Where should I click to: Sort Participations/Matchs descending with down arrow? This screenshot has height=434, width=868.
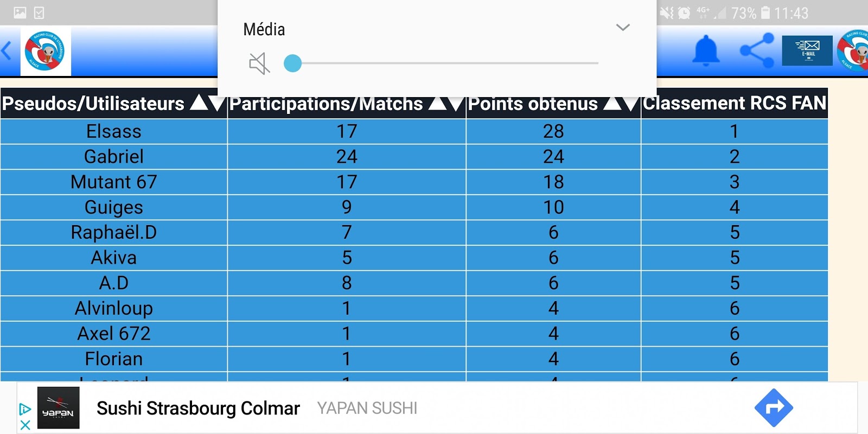[x=456, y=103]
